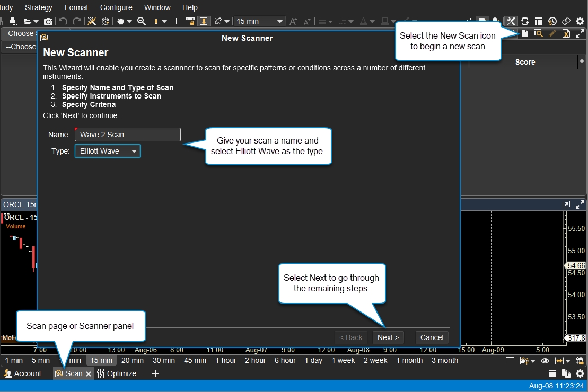The height and width of the screenshot is (392, 588).
Task: Switch to the Optimize tab
Action: (117, 373)
